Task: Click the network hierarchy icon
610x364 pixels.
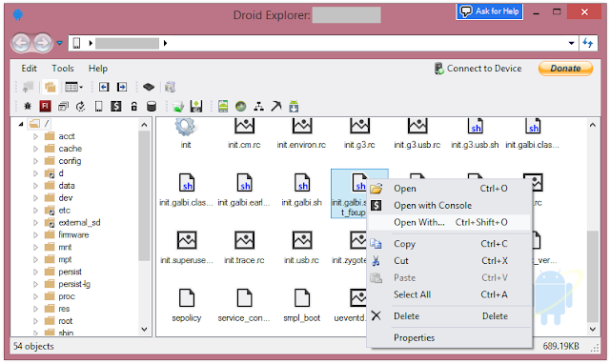Action: [258, 106]
